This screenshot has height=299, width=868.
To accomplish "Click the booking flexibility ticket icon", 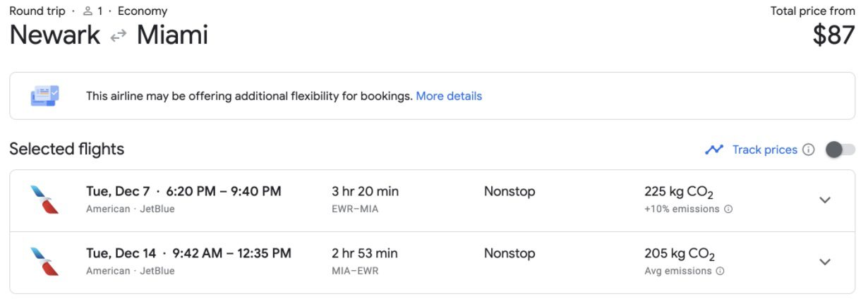I will 45,96.
